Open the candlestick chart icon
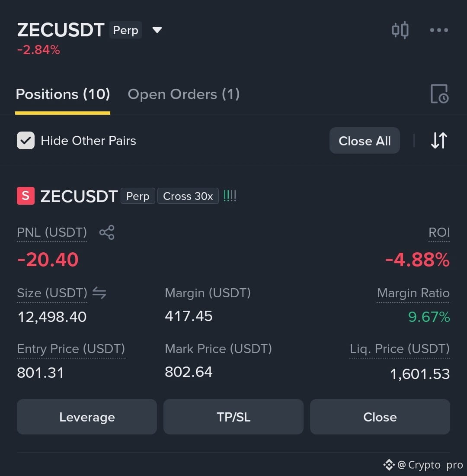This screenshot has height=476, width=467. pos(400,30)
